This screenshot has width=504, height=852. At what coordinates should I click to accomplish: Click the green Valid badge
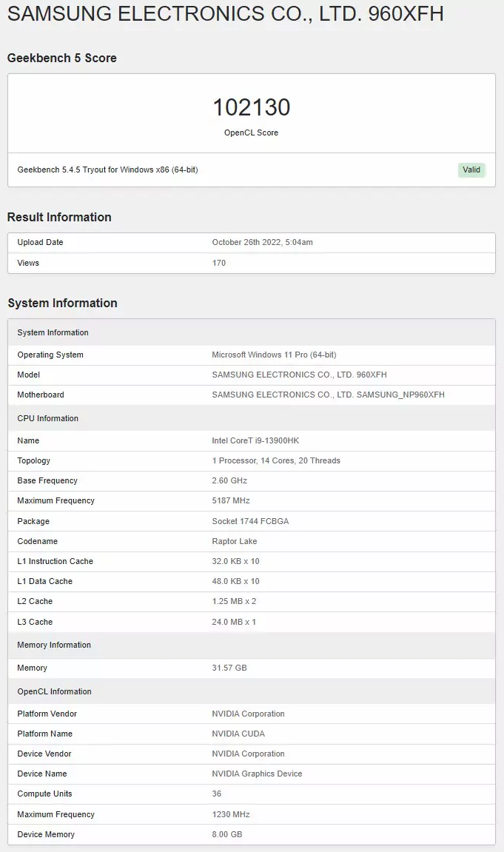[x=471, y=170]
